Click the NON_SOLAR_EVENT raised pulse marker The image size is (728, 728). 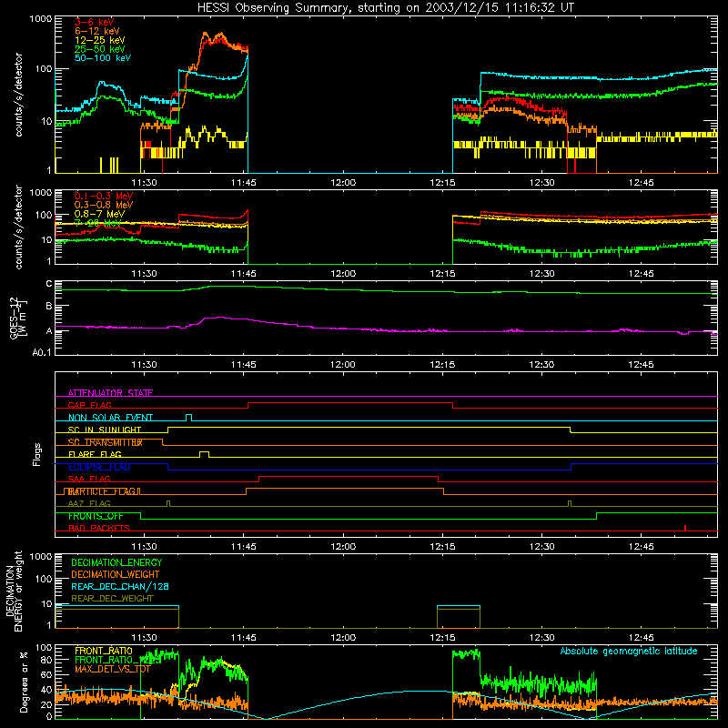(189, 418)
